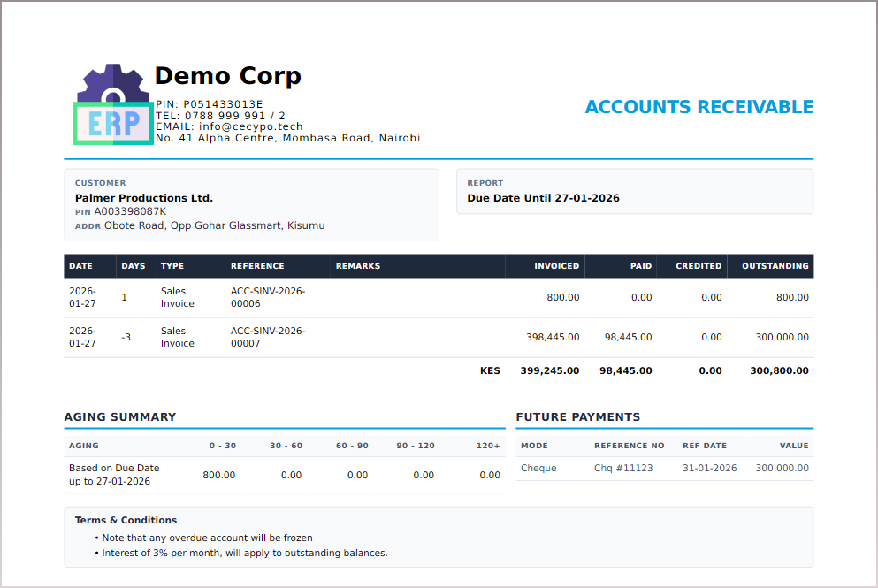The image size is (878, 588).
Task: Click the 0 - 30 aging column header
Action: (x=223, y=446)
